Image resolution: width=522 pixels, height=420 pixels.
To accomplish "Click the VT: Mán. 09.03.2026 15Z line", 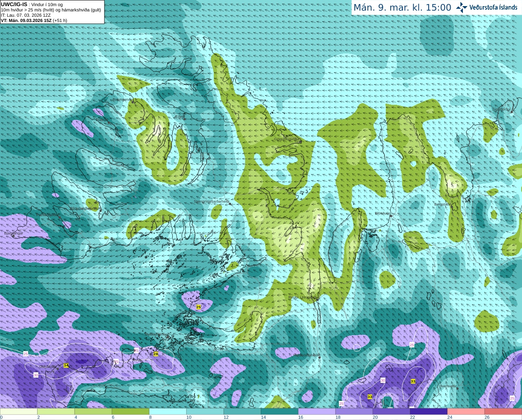I will pos(34,20).
